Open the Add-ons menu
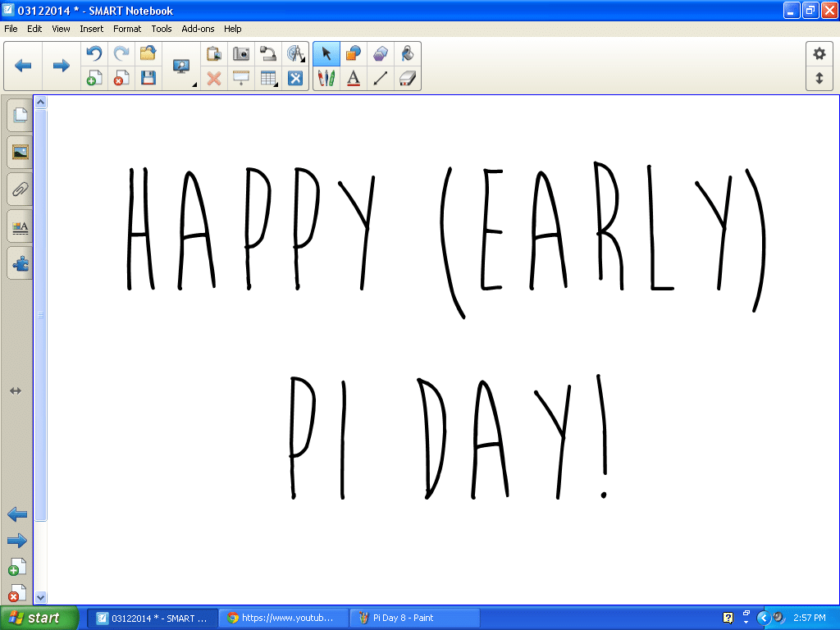The height and width of the screenshot is (630, 840). (198, 29)
